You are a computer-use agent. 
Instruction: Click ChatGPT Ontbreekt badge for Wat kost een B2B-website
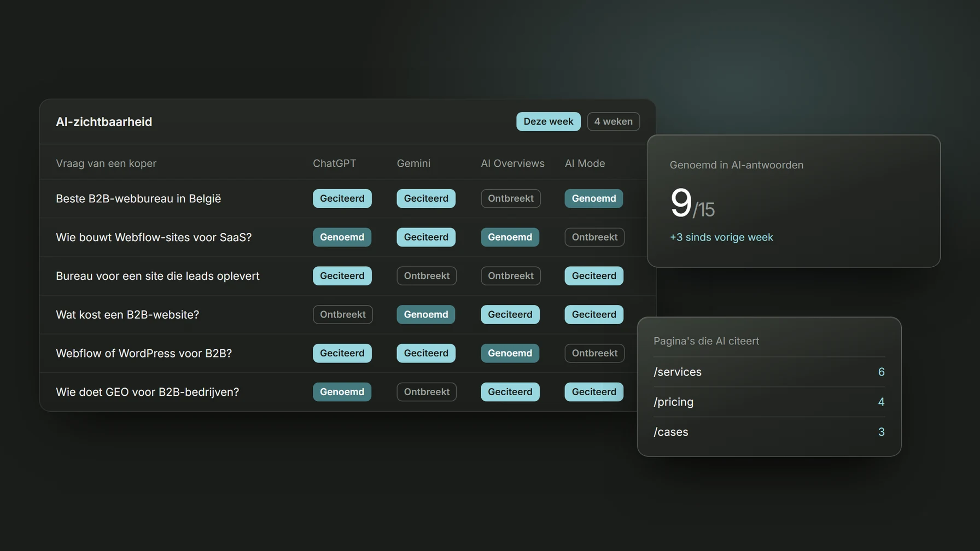(343, 315)
